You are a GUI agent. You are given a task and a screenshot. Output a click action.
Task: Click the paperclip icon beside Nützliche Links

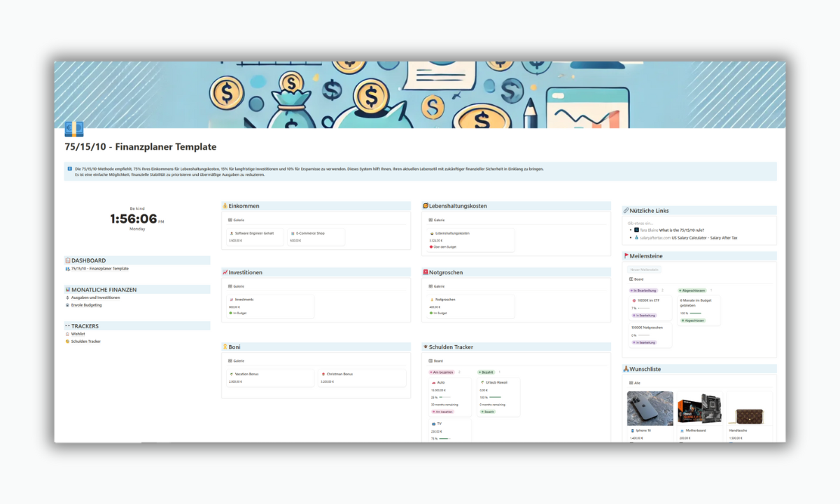[x=626, y=210]
